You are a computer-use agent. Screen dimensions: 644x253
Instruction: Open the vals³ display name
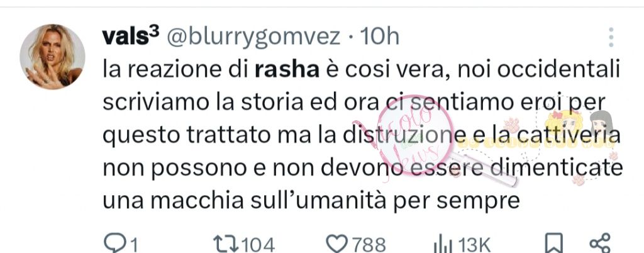131,37
